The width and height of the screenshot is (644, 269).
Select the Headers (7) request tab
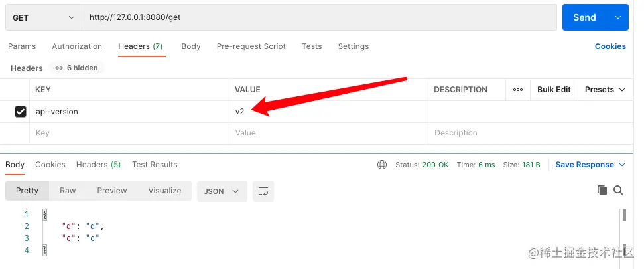pos(141,46)
